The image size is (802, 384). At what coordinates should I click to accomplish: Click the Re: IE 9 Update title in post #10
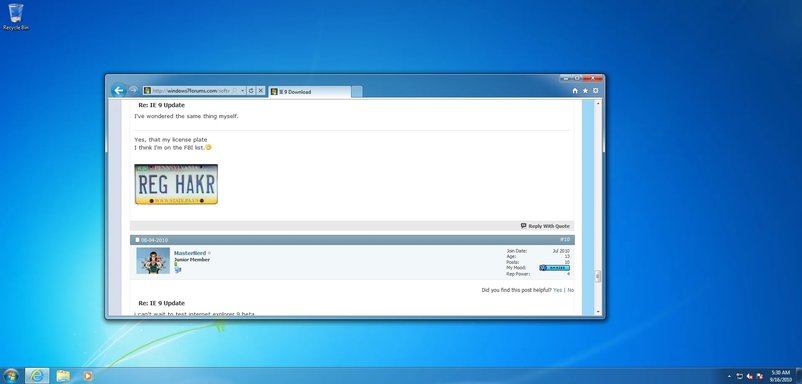click(162, 303)
